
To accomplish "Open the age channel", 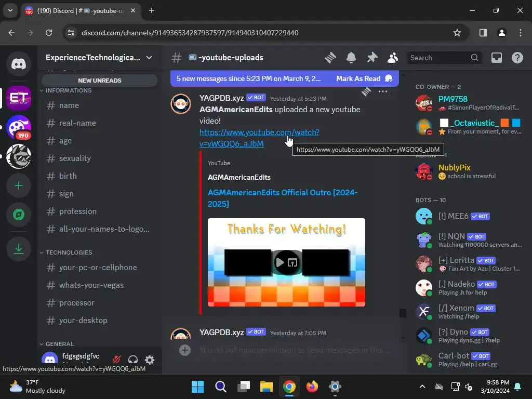I will click(99, 141).
